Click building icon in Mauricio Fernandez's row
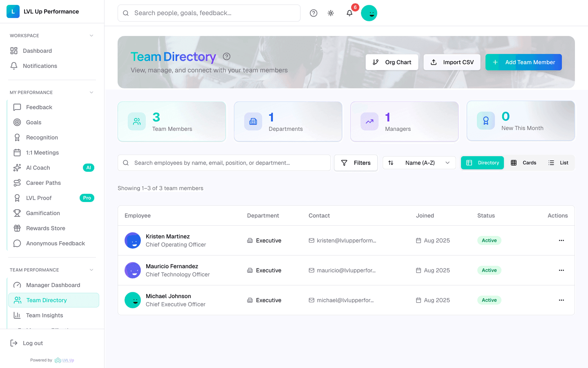The image size is (588, 368). [x=250, y=270]
